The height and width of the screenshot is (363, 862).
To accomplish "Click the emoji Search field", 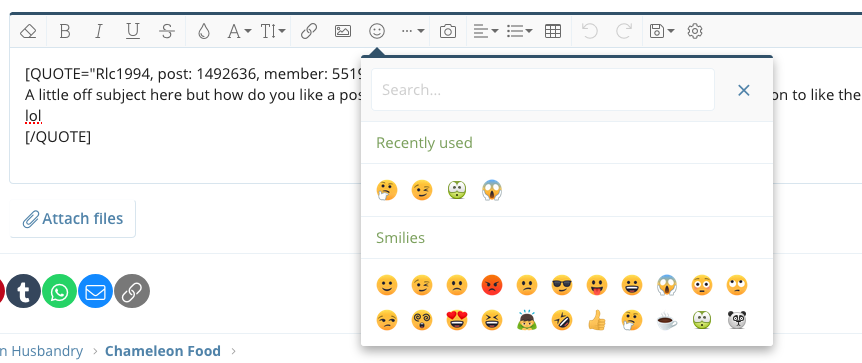I will click(543, 90).
